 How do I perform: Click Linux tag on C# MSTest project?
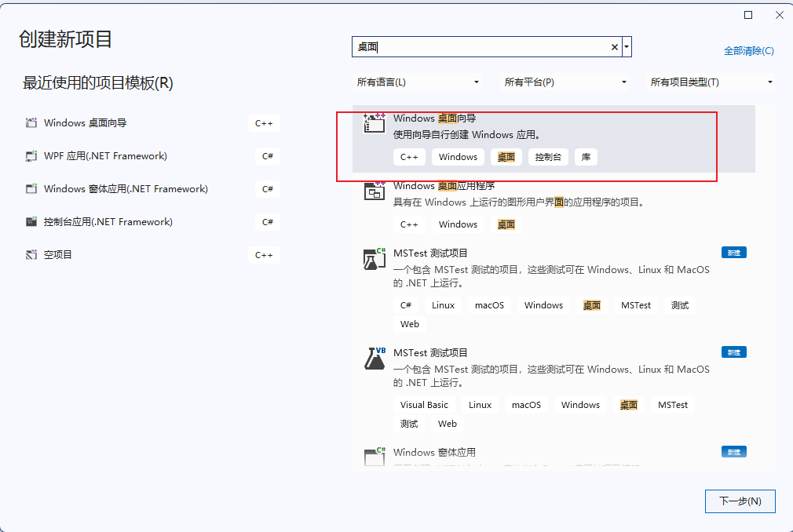click(x=443, y=305)
